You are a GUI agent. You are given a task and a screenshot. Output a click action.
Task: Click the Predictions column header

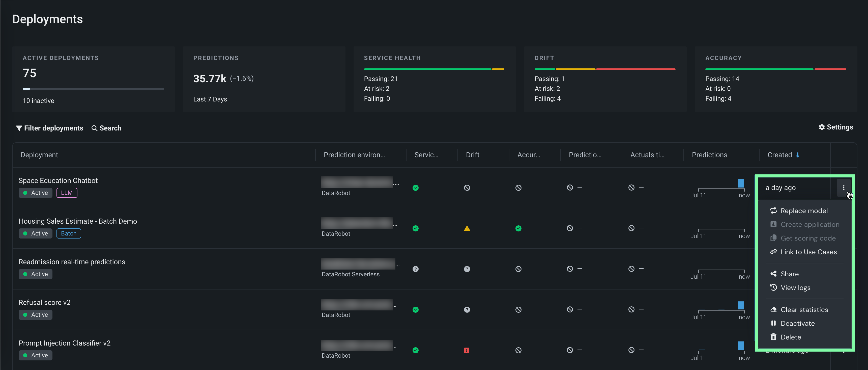(x=709, y=155)
